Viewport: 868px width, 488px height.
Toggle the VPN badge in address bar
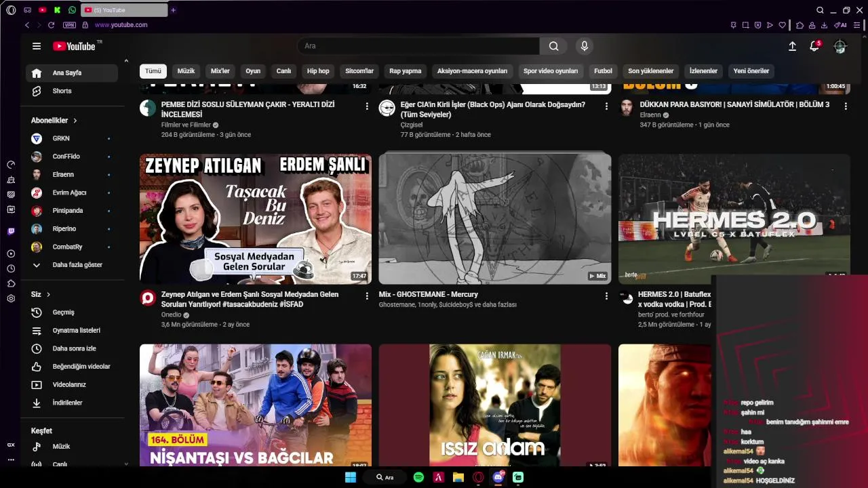click(x=69, y=25)
